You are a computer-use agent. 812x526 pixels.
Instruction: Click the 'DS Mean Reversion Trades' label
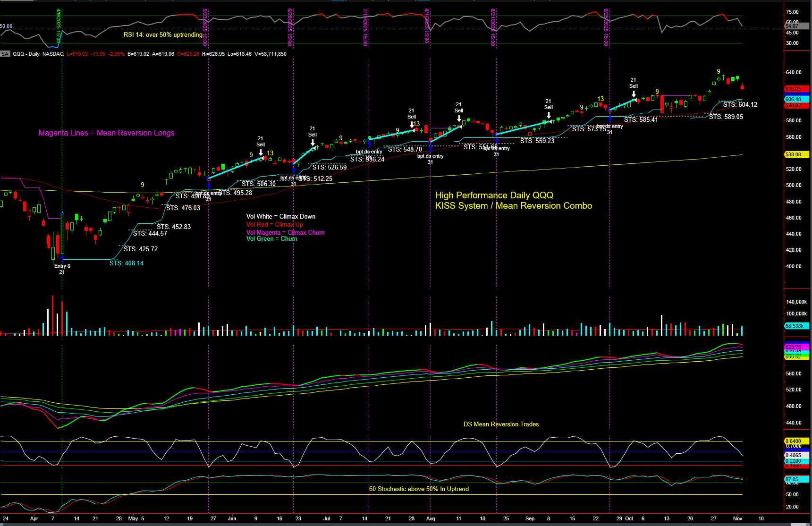[x=501, y=424]
